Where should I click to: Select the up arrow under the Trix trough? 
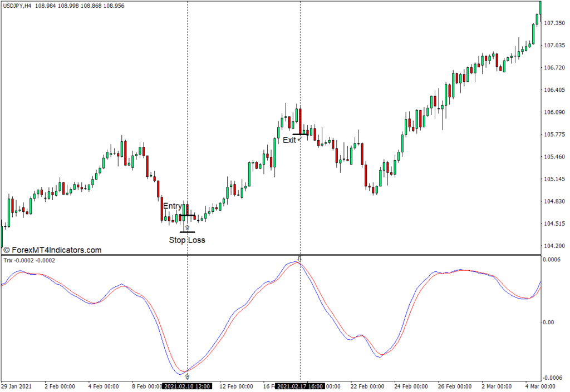187,376
